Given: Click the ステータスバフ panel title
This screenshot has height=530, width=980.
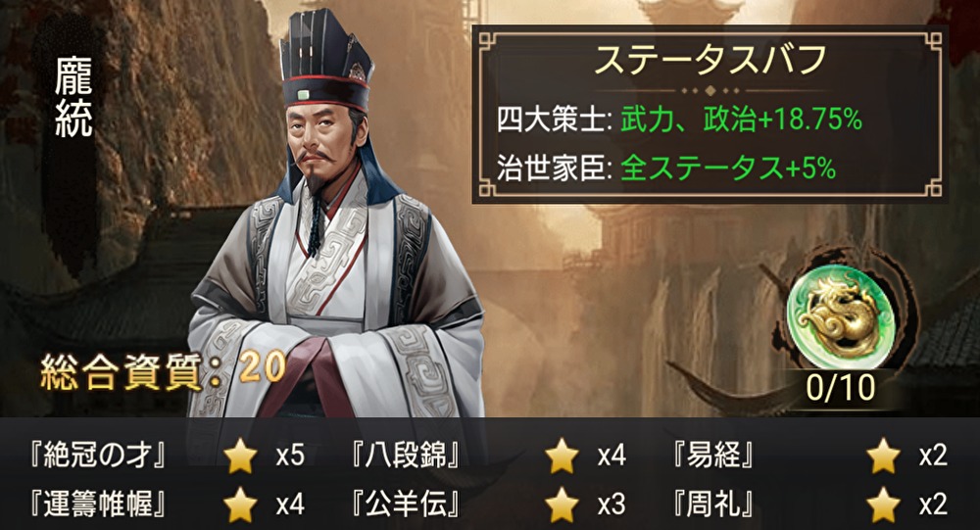Looking at the screenshot, I should point(710,61).
